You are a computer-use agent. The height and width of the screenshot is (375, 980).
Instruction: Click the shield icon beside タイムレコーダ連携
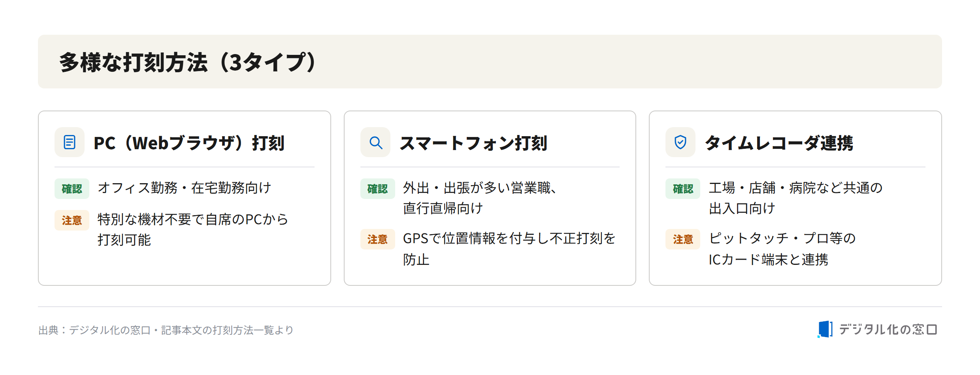(x=680, y=142)
